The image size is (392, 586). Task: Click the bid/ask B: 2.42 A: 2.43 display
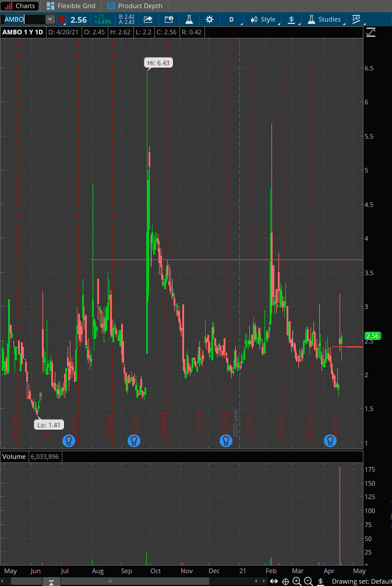pos(126,19)
